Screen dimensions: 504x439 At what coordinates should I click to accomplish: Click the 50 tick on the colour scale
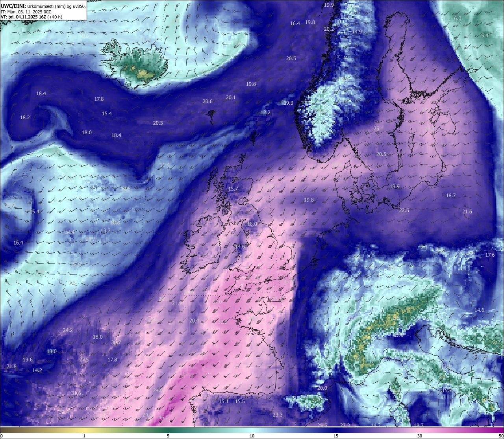[501, 436]
